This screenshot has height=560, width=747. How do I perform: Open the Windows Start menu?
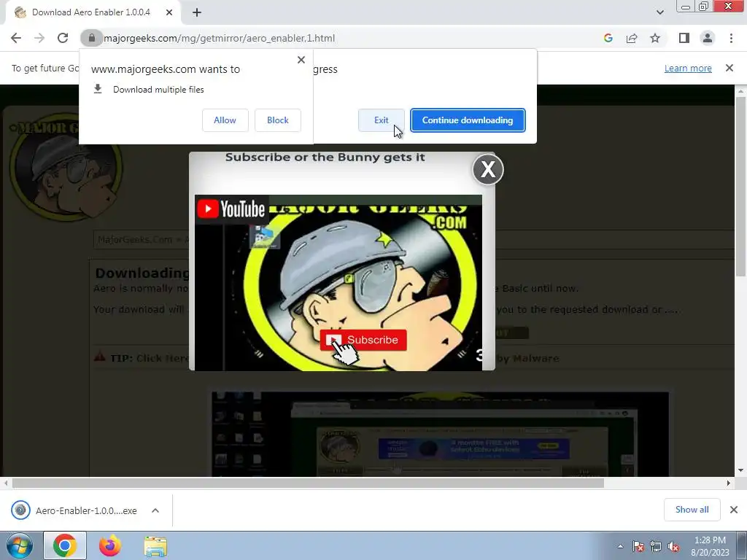(x=20, y=545)
